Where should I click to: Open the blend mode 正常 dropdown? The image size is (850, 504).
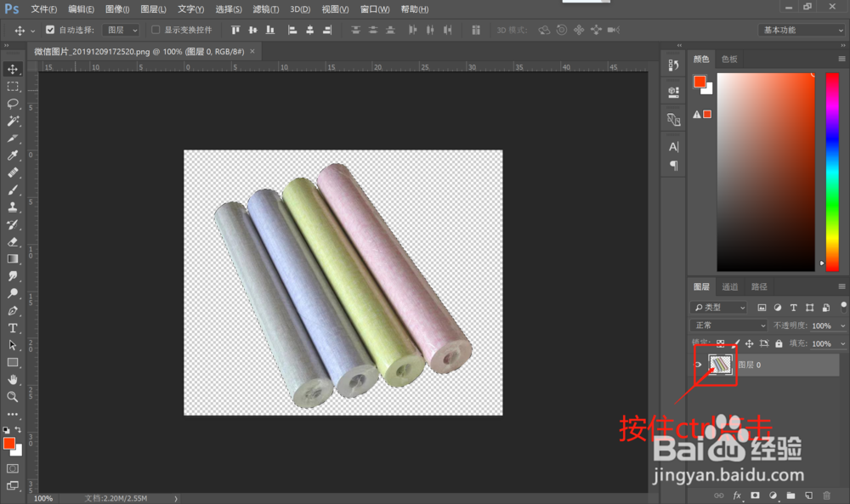[729, 326]
